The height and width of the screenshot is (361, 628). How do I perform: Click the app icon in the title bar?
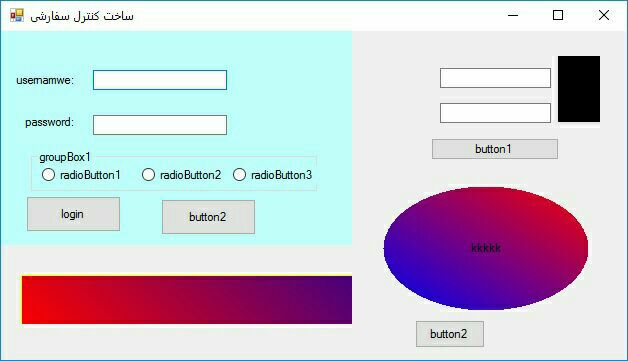[x=17, y=15]
